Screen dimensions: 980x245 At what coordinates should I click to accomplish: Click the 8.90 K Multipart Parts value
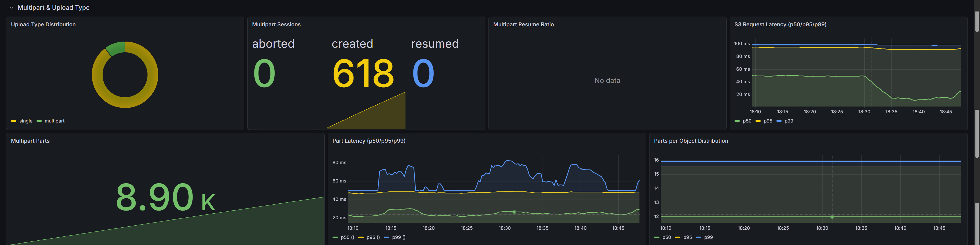tap(165, 198)
